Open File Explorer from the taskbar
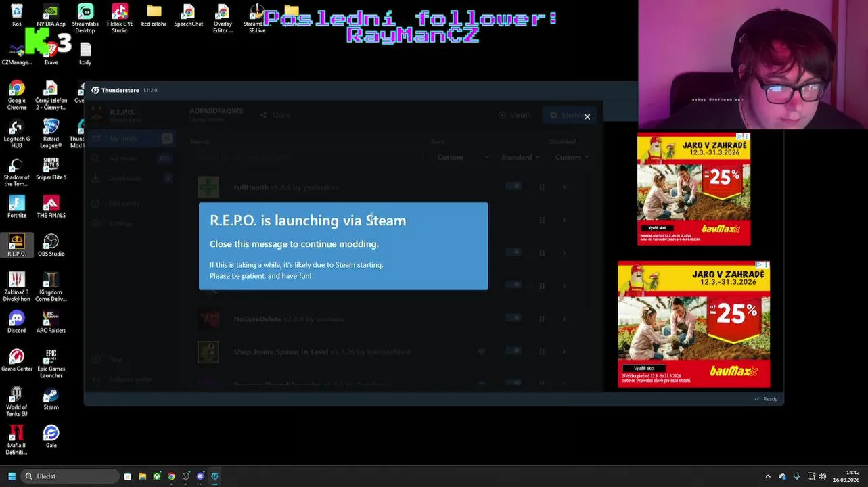Screen dimensions: 868x487 [142, 476]
